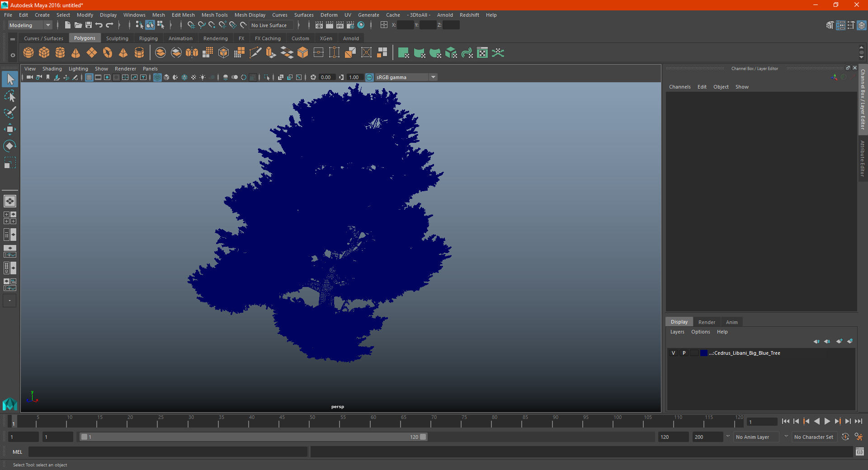
Task: Select the Lasso tool in the toolbox
Action: (9, 96)
